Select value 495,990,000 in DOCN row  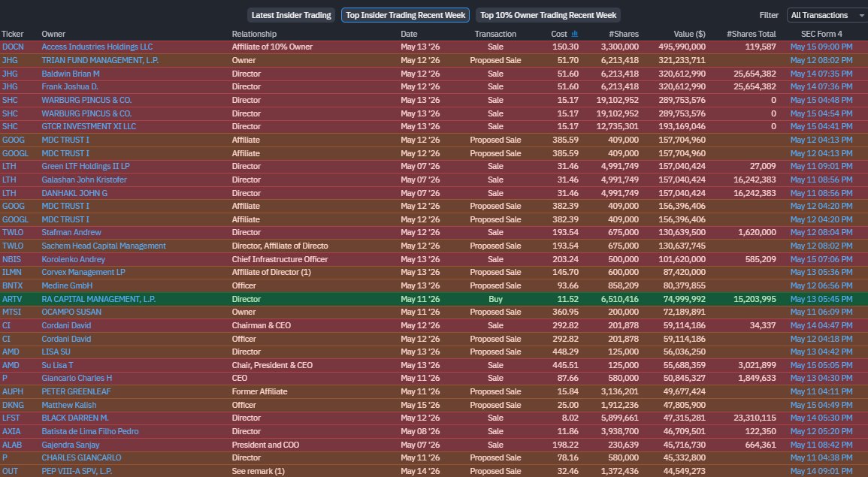coord(682,47)
